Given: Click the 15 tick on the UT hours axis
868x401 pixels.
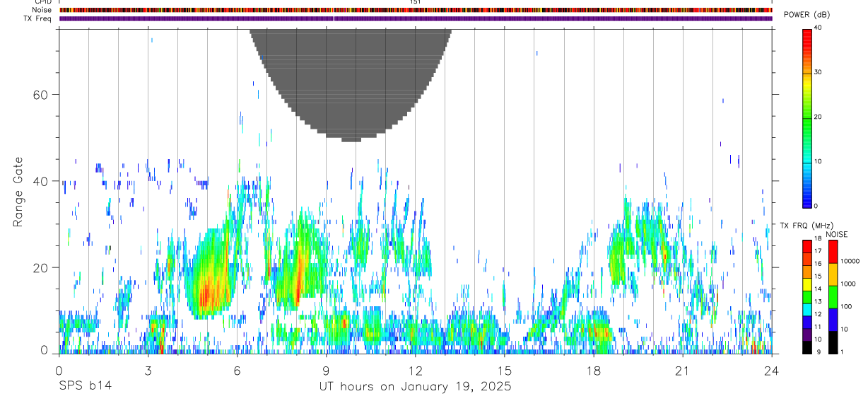Looking at the screenshot, I should click(505, 371).
